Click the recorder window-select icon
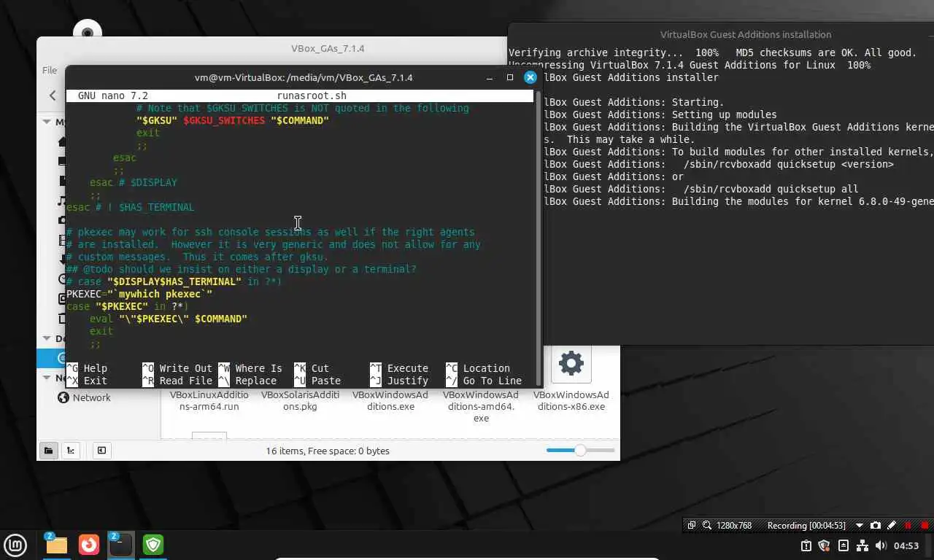This screenshot has height=560, width=934. coord(692,525)
